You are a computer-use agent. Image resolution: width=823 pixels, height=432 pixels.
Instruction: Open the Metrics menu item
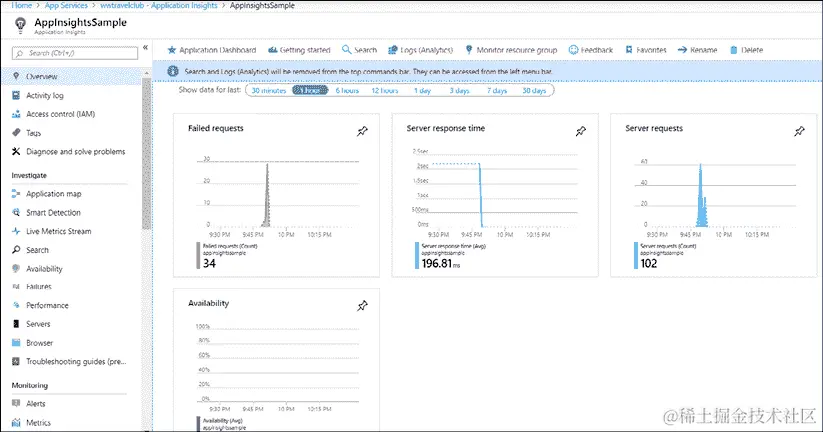click(x=71, y=422)
